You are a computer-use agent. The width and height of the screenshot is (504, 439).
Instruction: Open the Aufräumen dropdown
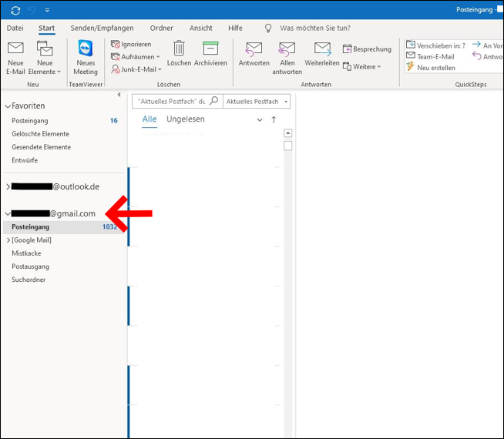(x=136, y=57)
